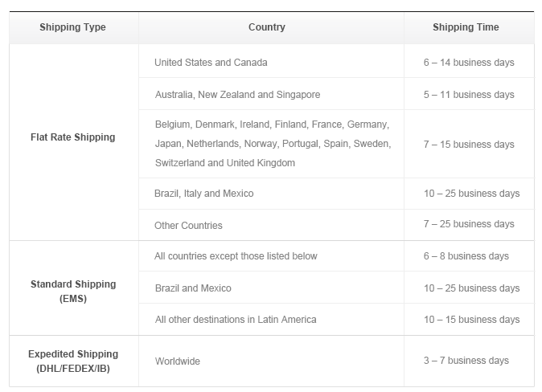
Task: Select the Standard Shipping (EMS) cell
Action: pyautogui.click(x=74, y=288)
